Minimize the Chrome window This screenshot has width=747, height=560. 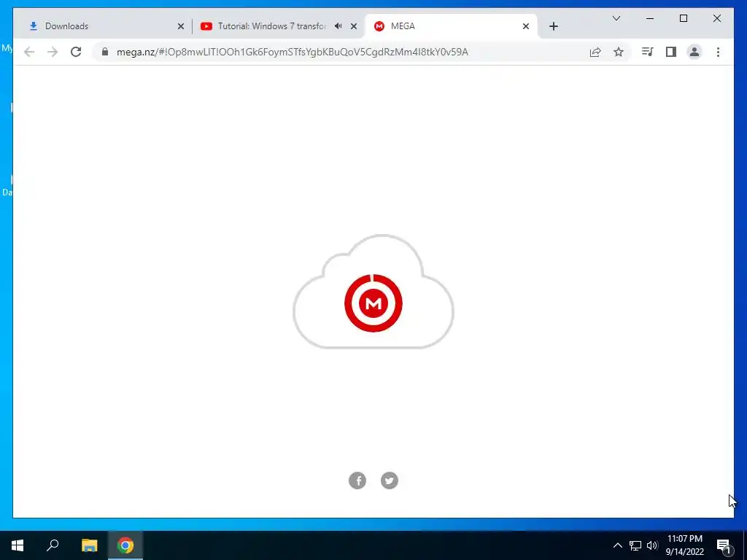(650, 18)
